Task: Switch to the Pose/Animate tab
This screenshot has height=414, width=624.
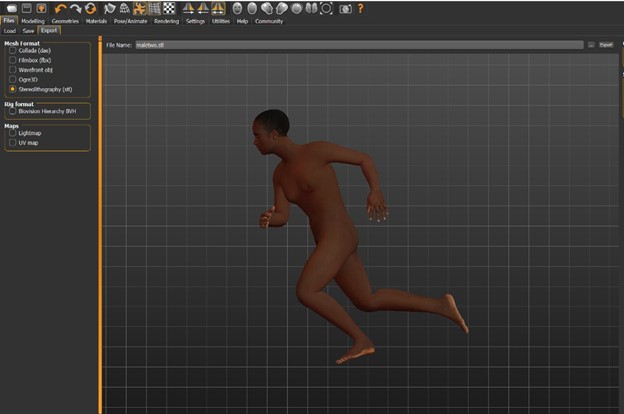Action: pyautogui.click(x=131, y=20)
